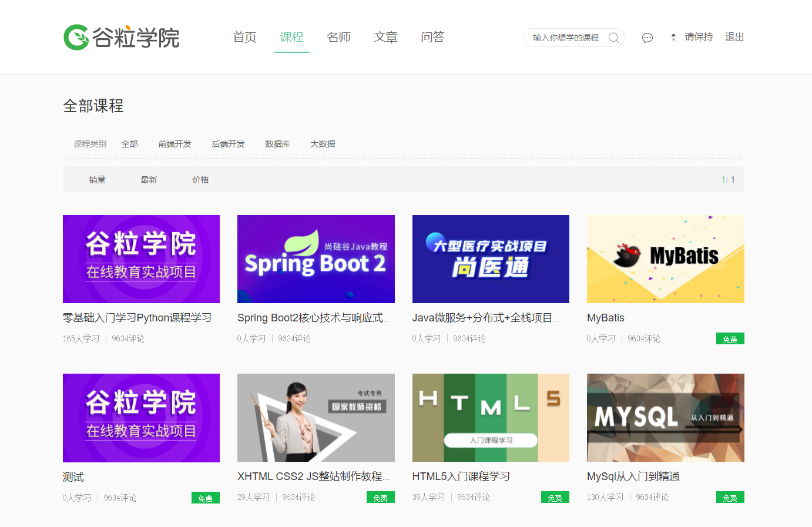Sort courses by 价格
The height and width of the screenshot is (527, 812).
point(201,180)
